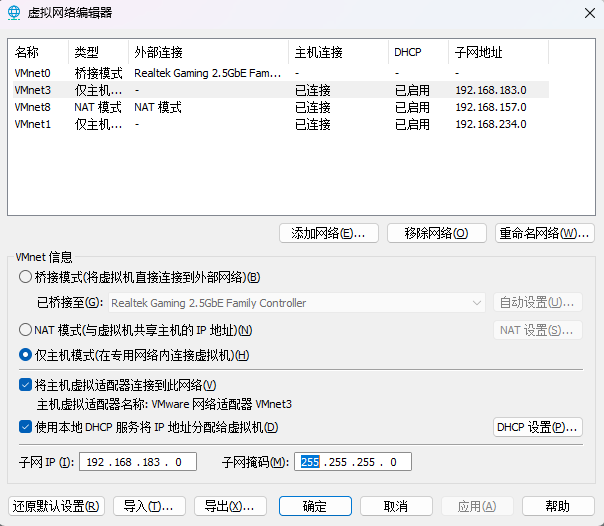Open DHCP 设置 button
Screen dimensions: 604x526
point(538,427)
